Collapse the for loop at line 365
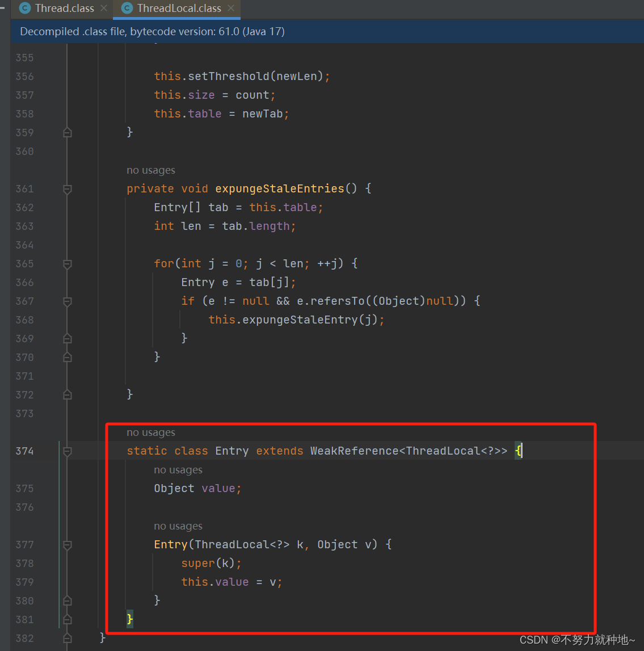Screen dimensions: 644x651 [67, 263]
